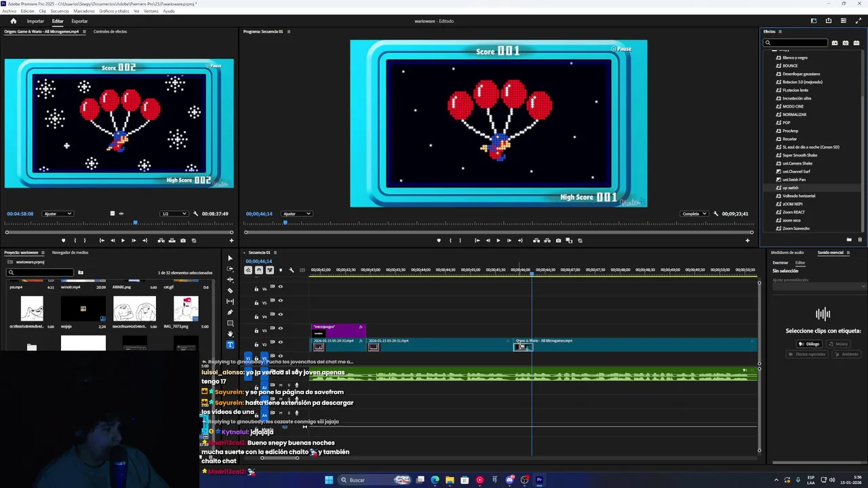This screenshot has width=868, height=488.
Task: Open Program monitor Ajustar zoom dropdown
Action: (x=296, y=213)
